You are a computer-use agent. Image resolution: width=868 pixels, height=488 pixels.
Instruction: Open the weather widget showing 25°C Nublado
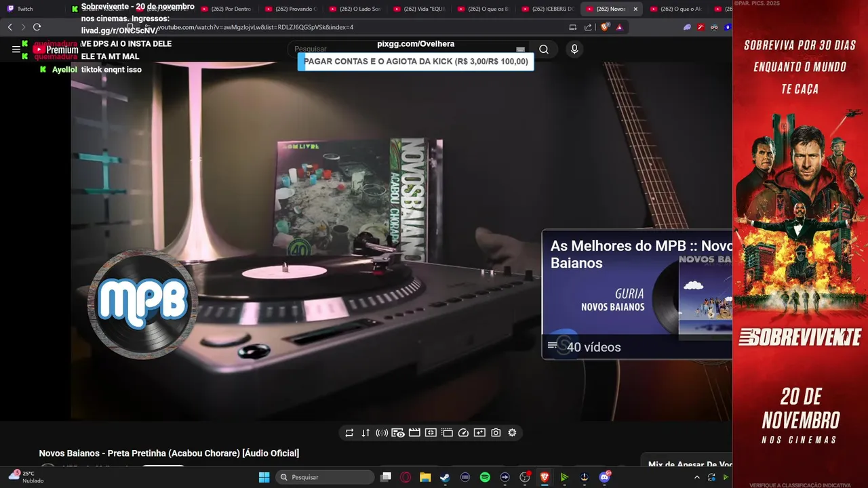(27, 477)
